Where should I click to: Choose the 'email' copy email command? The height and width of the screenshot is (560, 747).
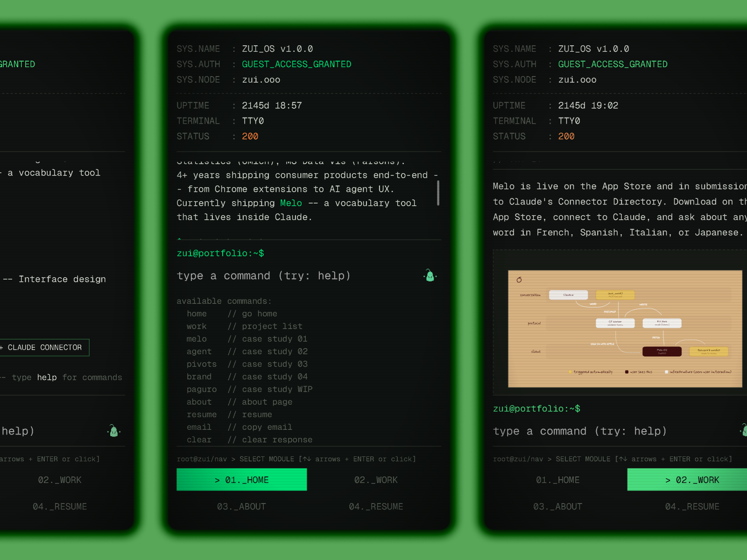pyautogui.click(x=199, y=427)
